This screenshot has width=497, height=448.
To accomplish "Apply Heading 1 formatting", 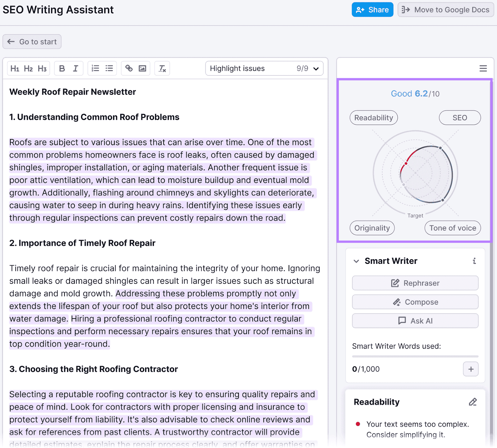I will [x=15, y=68].
